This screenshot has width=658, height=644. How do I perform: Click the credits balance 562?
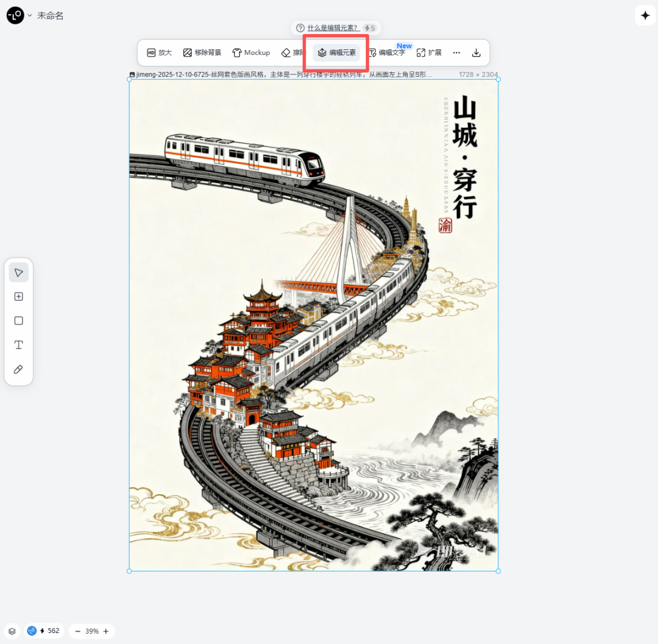click(44, 631)
